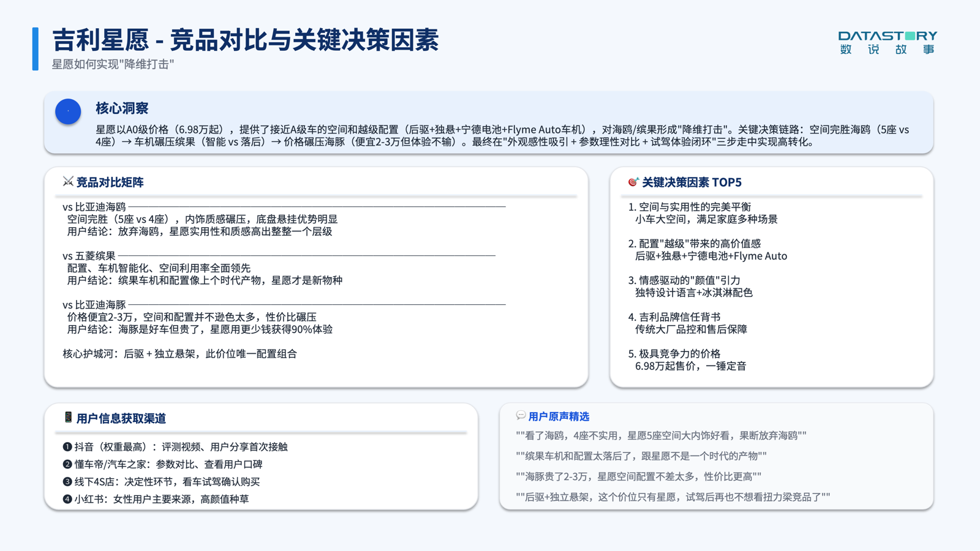The width and height of the screenshot is (980, 551).
Task: Click the line 传统大厂品控和售后保障
Action: [691, 329]
